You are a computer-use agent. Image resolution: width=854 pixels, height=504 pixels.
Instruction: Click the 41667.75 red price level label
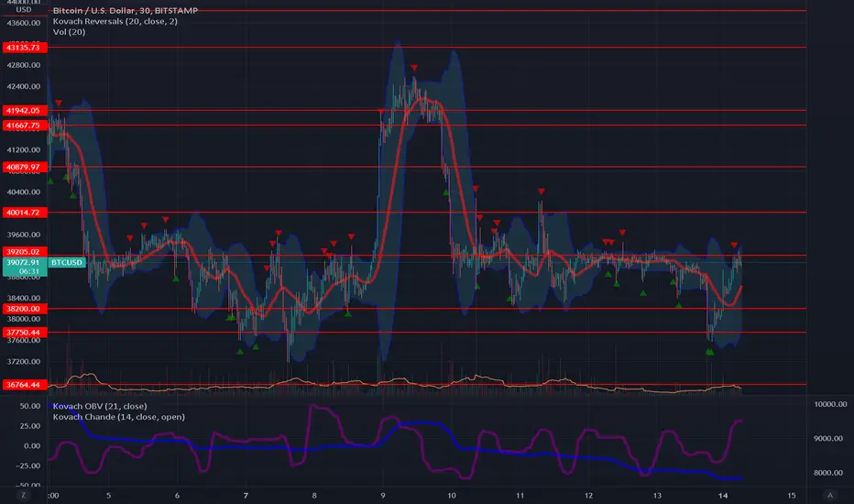[x=25, y=126]
